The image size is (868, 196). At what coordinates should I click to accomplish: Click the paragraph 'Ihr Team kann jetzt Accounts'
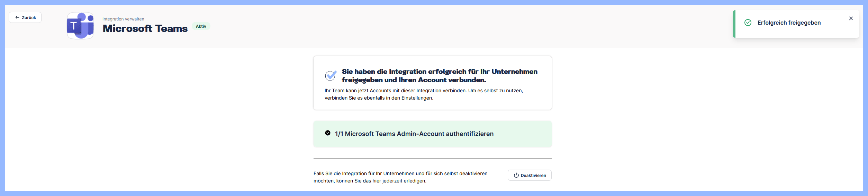(x=424, y=94)
